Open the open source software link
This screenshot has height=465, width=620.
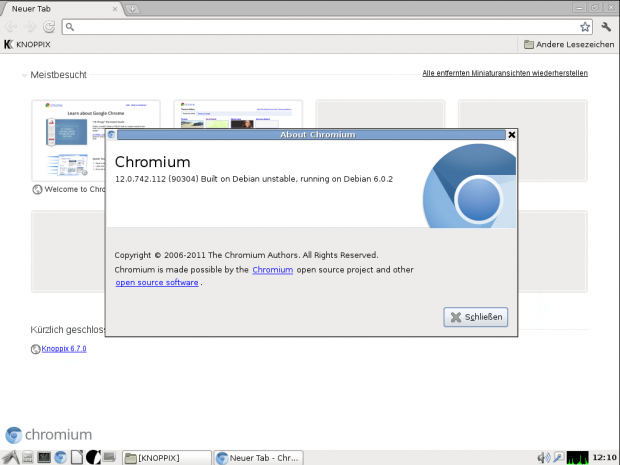point(157,282)
